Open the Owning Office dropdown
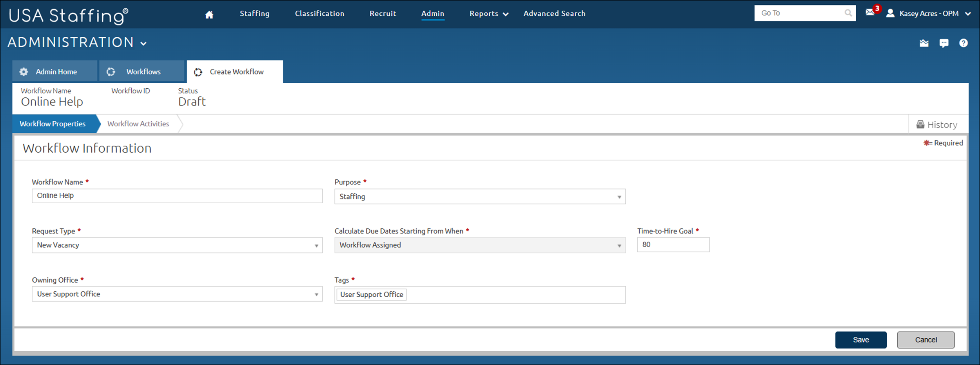980x365 pixels. 177,294
